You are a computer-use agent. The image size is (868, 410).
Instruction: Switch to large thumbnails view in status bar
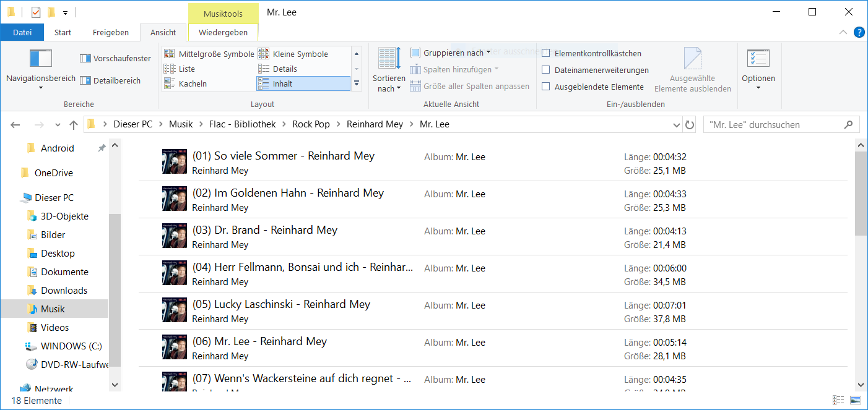(x=856, y=401)
